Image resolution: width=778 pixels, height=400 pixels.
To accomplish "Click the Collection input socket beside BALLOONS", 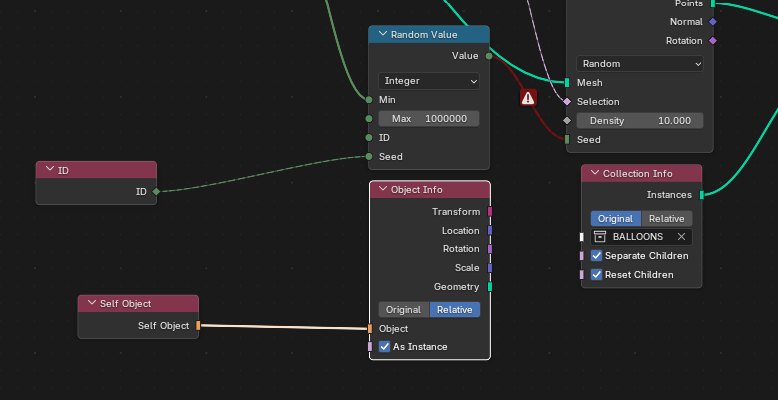I will pos(582,237).
